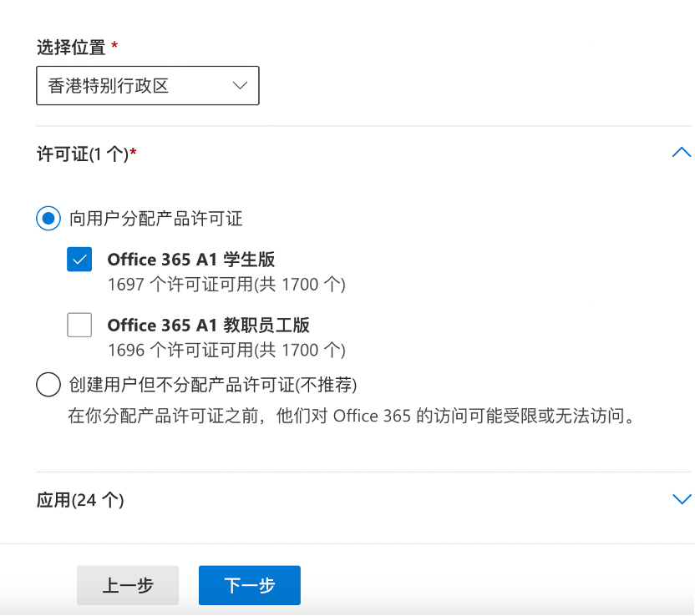
Task: Proceed with the 下一步 button
Action: point(249,585)
